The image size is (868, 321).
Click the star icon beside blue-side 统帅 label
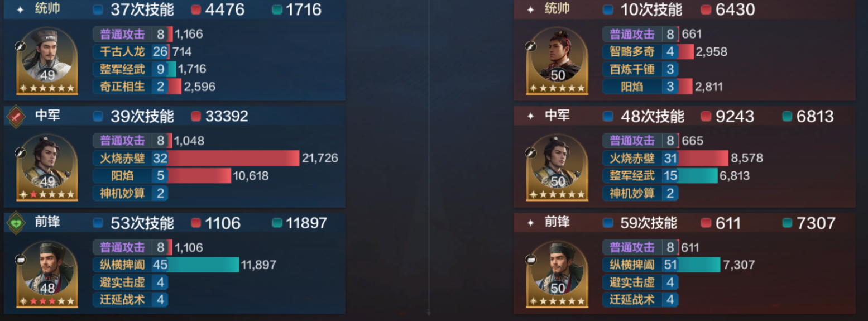pyautogui.click(x=20, y=10)
